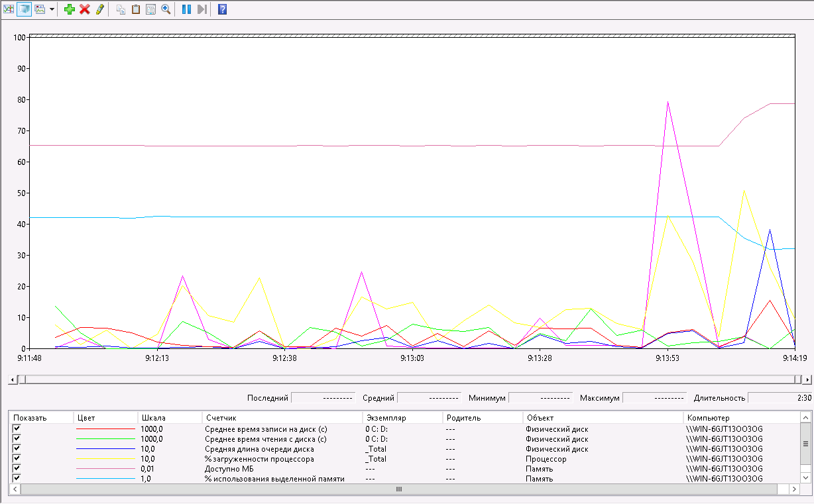Click the Update Data step icon

(x=202, y=9)
